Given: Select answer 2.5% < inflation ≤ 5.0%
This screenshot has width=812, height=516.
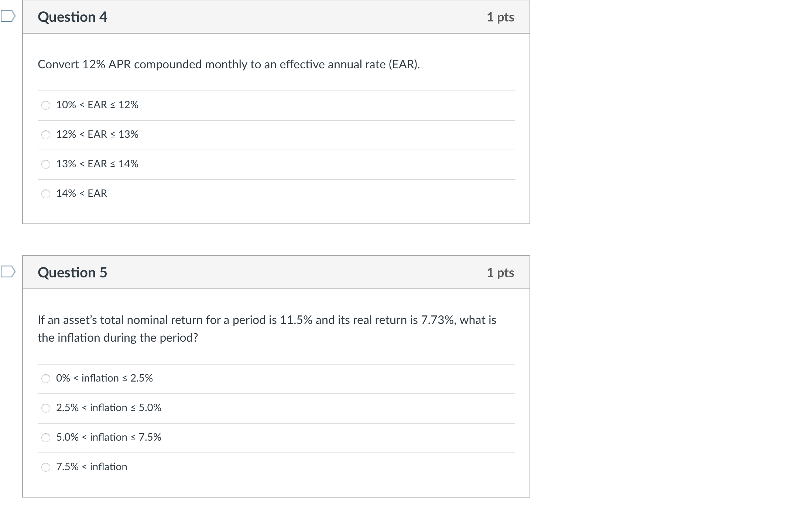Looking at the screenshot, I should 45,409.
